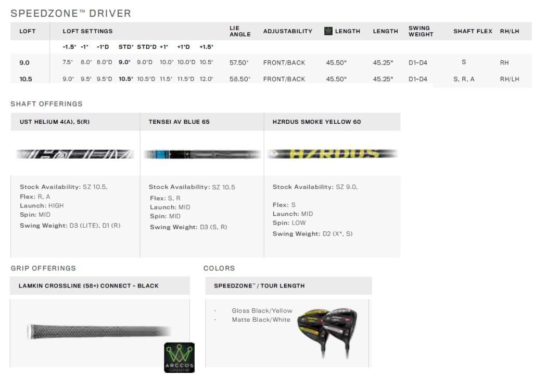Select the Gloss Black/Yellow color option
The width and height of the screenshot is (533, 392).
pyautogui.click(x=262, y=311)
